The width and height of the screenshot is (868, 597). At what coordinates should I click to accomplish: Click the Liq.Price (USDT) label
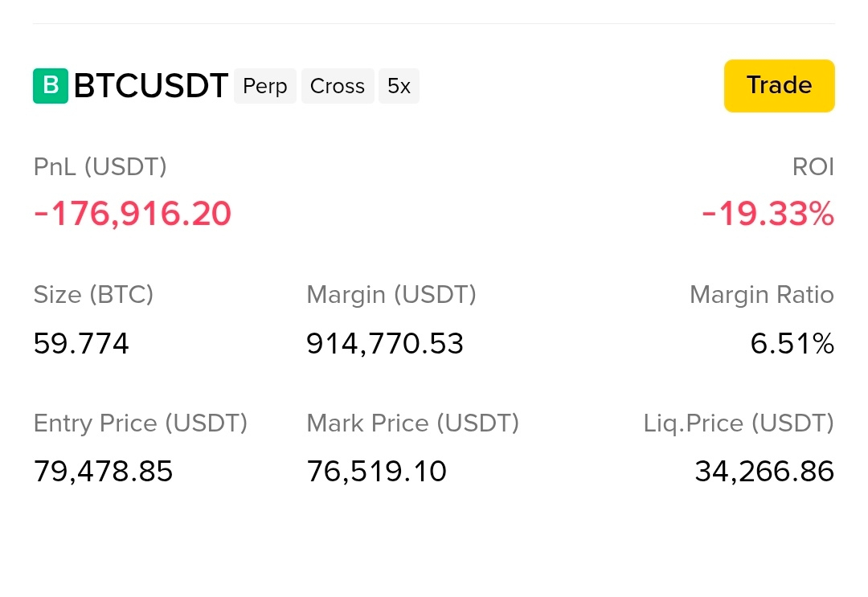739,423
